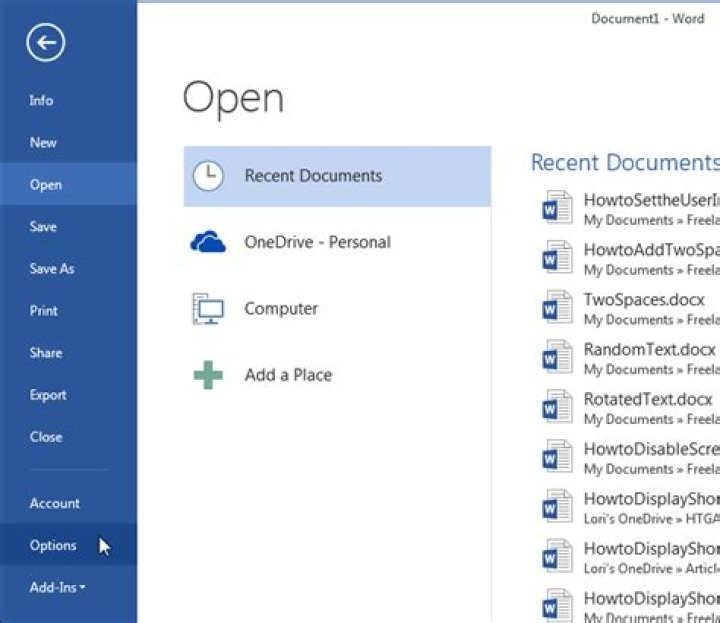Choose Close from the sidebar
The width and height of the screenshot is (720, 623).
click(x=68, y=437)
